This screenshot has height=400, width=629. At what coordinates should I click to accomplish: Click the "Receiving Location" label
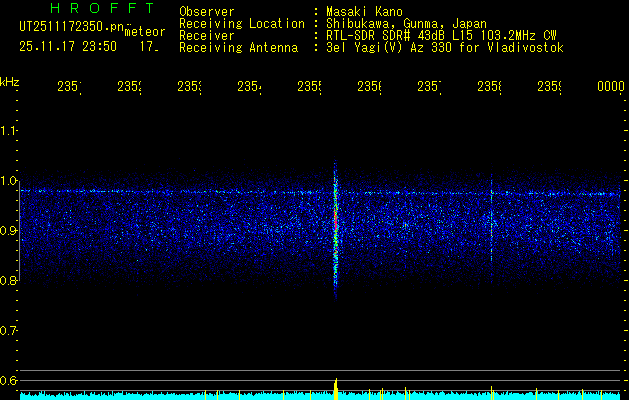[242, 24]
